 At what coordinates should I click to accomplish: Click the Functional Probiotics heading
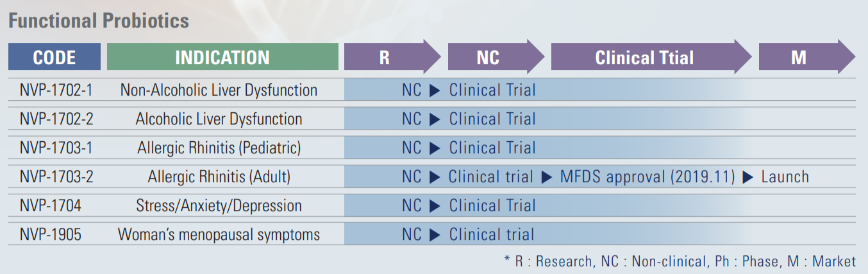point(99,21)
